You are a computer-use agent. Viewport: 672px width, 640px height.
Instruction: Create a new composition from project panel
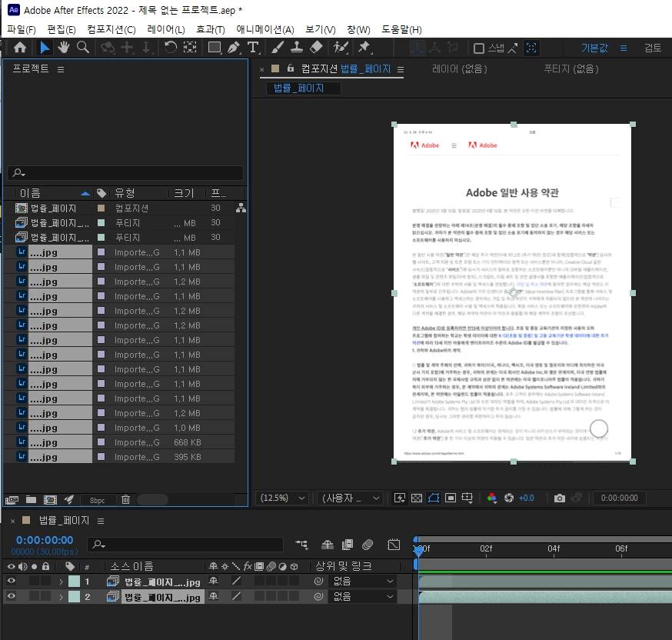pyautogui.click(x=50, y=500)
